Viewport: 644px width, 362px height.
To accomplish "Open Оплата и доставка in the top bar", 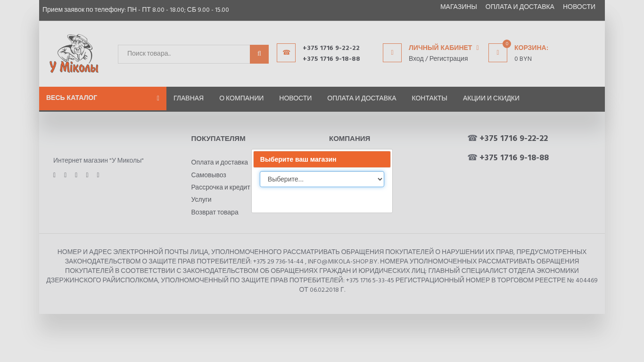I will point(520,7).
